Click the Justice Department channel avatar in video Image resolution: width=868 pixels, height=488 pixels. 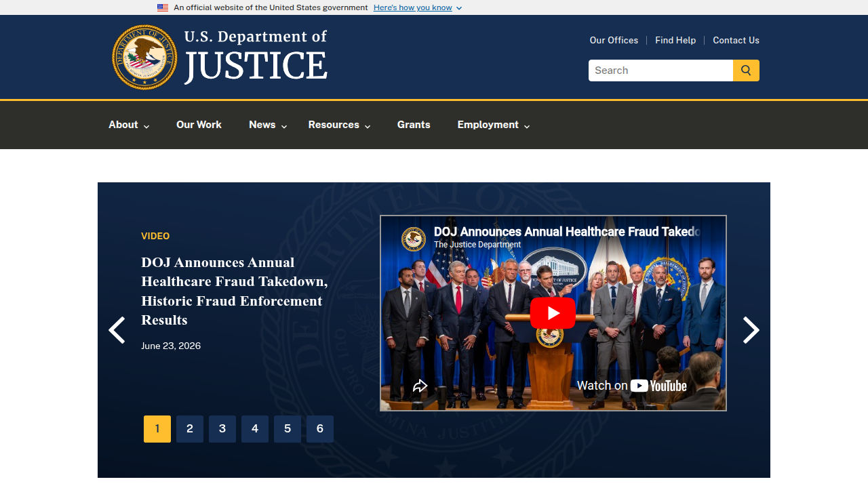[414, 239]
